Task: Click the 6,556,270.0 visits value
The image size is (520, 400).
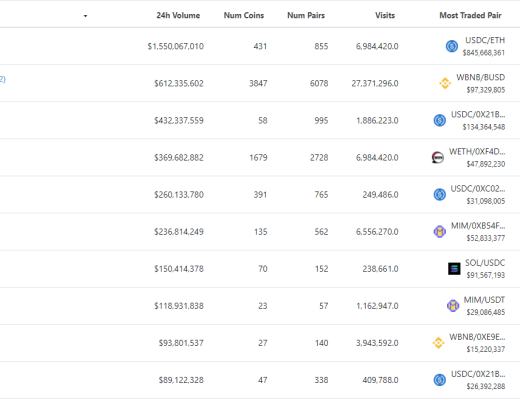Action: coord(377,232)
